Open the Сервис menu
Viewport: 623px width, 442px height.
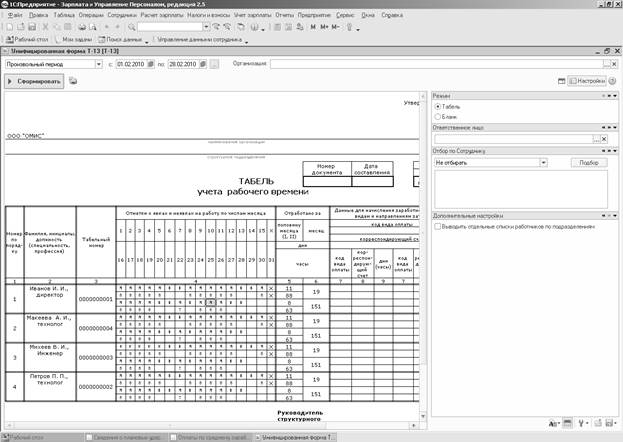[345, 15]
